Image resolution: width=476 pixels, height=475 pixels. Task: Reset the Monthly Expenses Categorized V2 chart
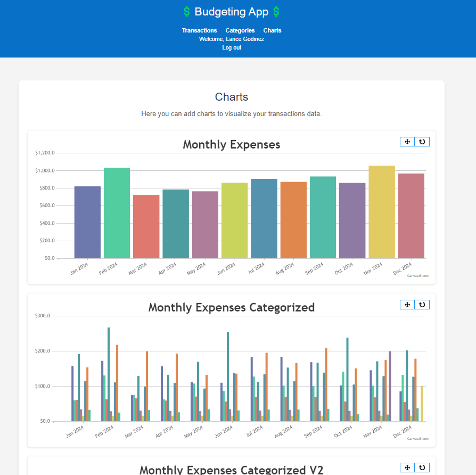point(422,468)
